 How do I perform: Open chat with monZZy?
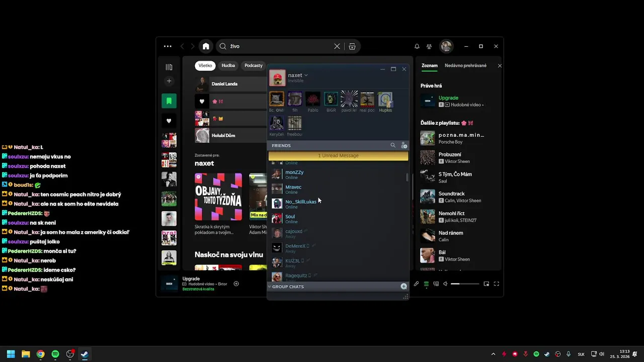click(338, 174)
